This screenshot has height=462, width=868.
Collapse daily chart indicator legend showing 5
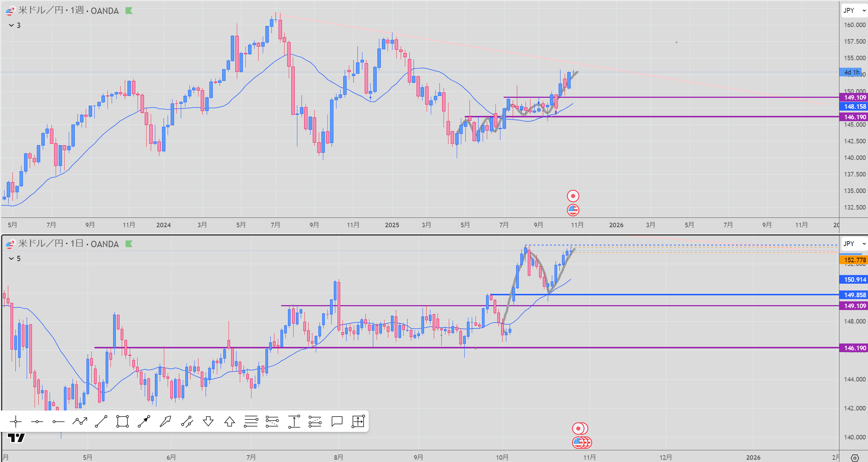coord(11,258)
